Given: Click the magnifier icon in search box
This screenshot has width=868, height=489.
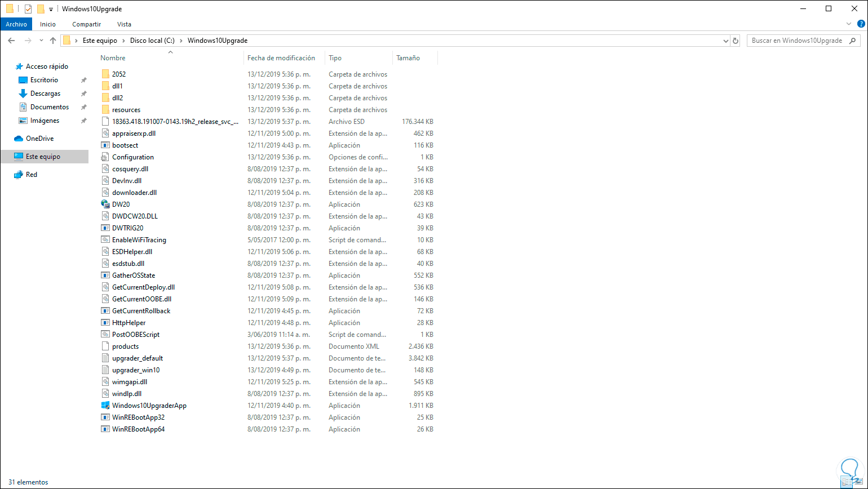Looking at the screenshot, I should coord(853,41).
